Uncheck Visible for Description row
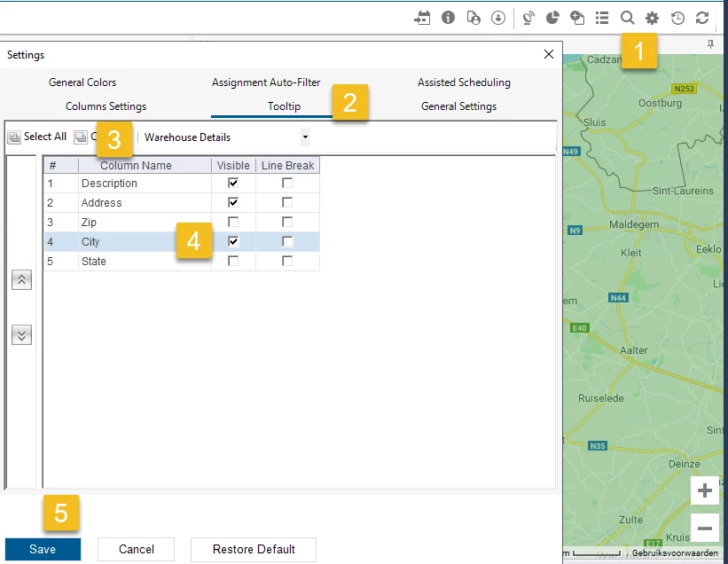The image size is (728, 564). pyautogui.click(x=233, y=183)
